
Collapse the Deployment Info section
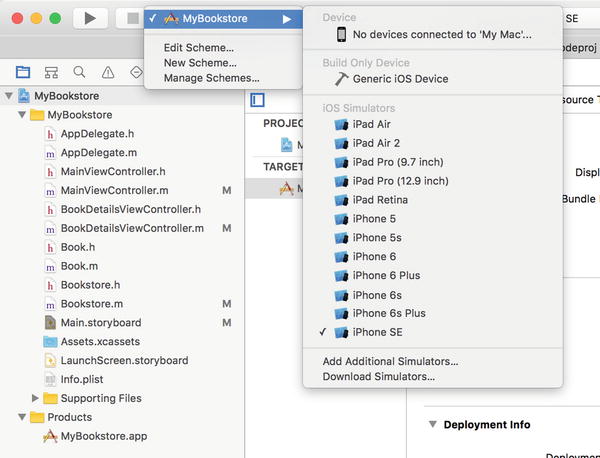433,424
